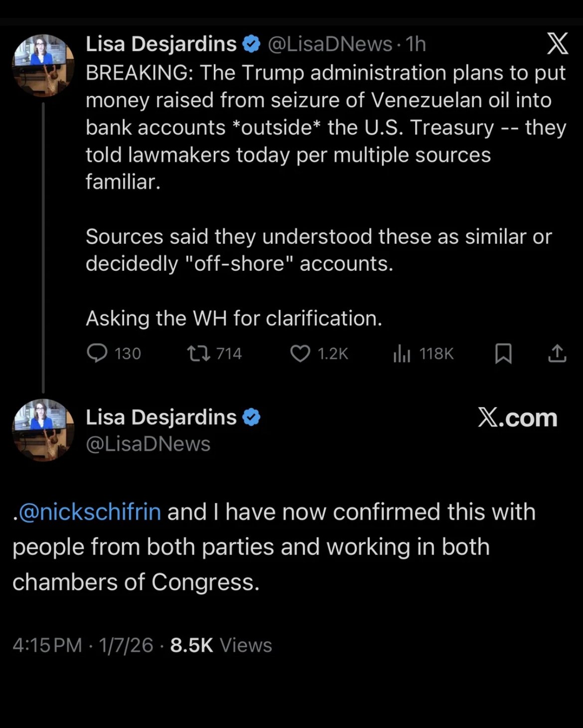Click the X.com watermark text
This screenshot has height=728, width=583.
click(517, 417)
